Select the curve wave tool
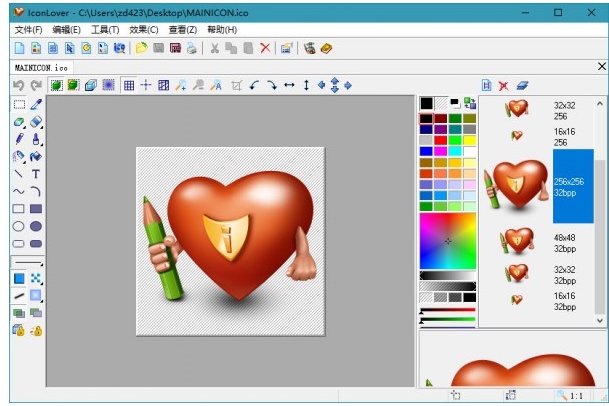Screen dimensions: 609x406 (18, 192)
